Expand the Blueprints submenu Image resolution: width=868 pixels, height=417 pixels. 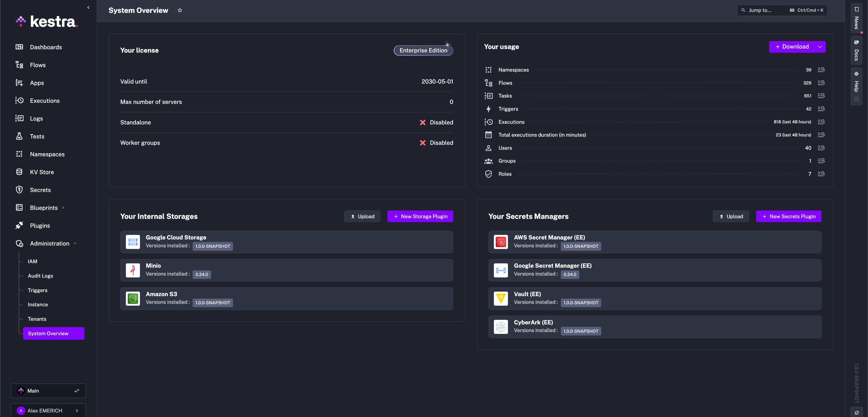(x=63, y=208)
